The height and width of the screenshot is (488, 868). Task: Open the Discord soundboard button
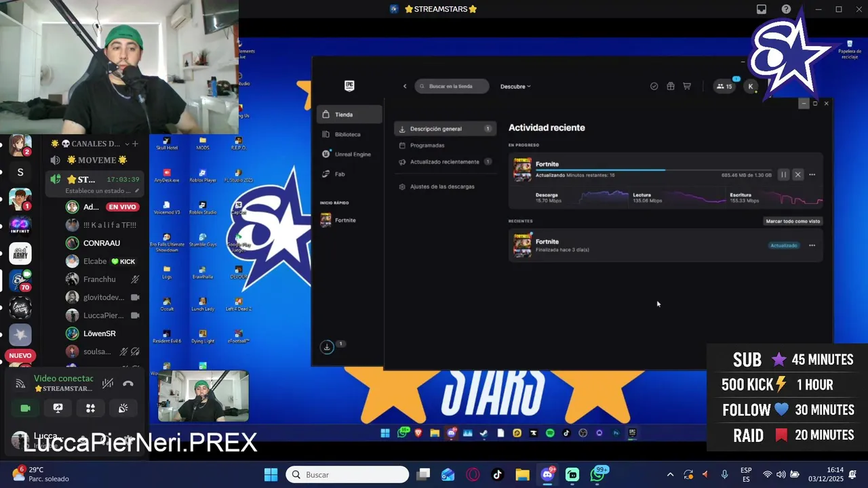pos(123,408)
